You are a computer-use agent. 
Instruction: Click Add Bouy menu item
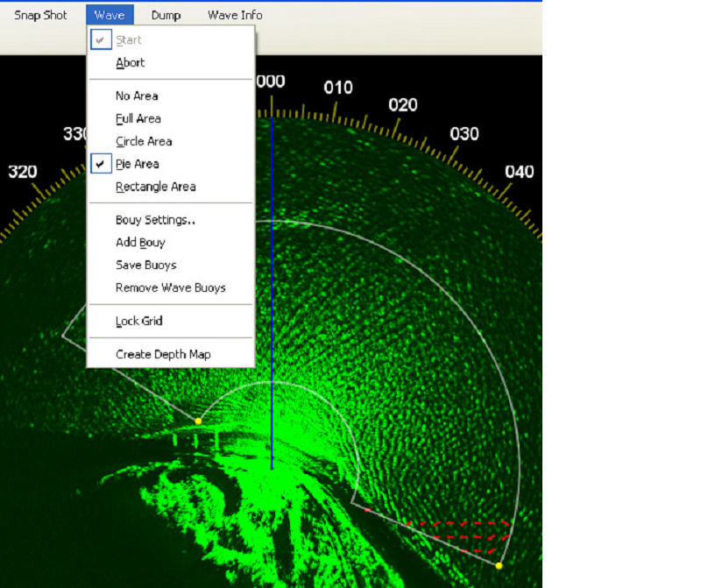(x=140, y=243)
